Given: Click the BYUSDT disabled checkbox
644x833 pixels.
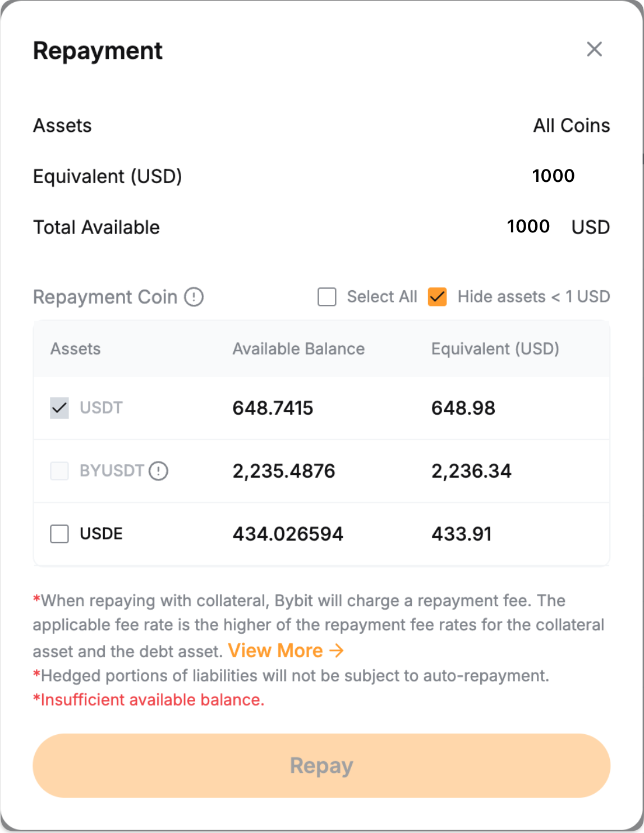Looking at the screenshot, I should click(x=59, y=471).
